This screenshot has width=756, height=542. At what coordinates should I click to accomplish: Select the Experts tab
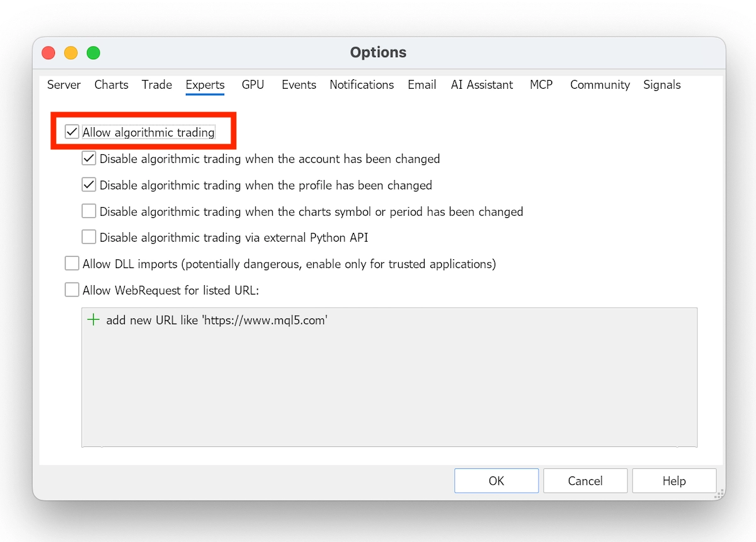[205, 84]
